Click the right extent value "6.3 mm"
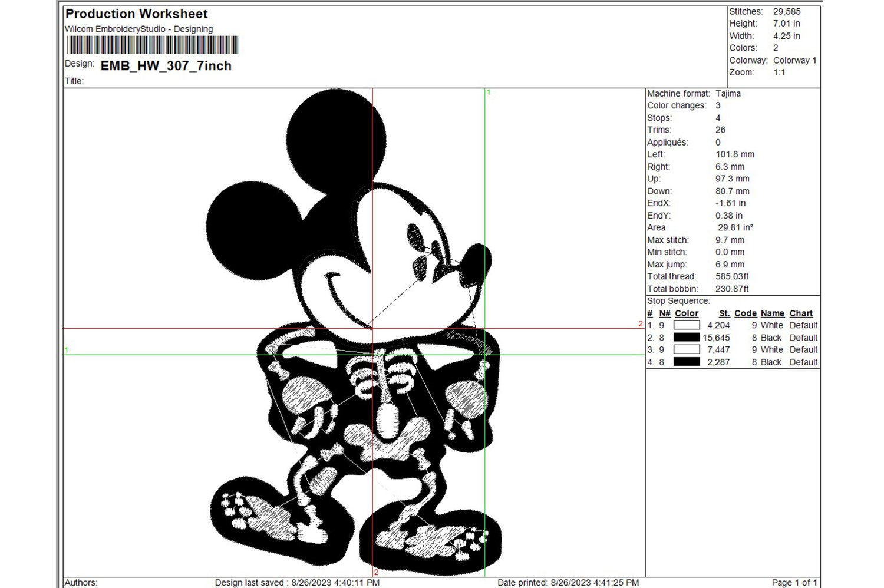This screenshot has height=588, width=884. [730, 167]
